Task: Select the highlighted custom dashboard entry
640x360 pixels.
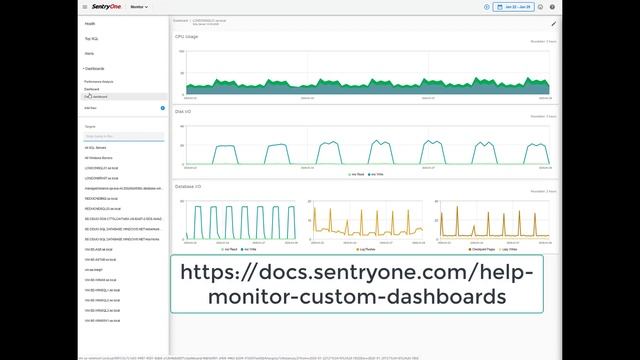Action: [123, 97]
